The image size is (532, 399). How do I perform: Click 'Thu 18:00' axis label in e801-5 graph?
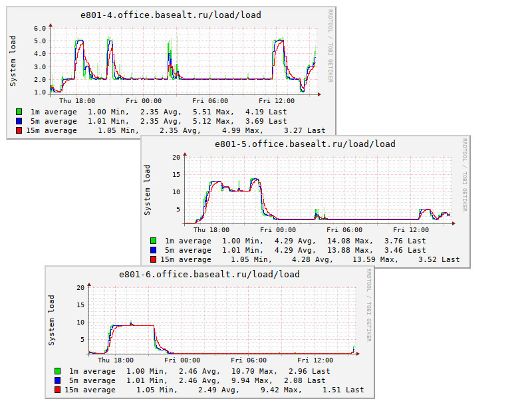tap(211, 229)
